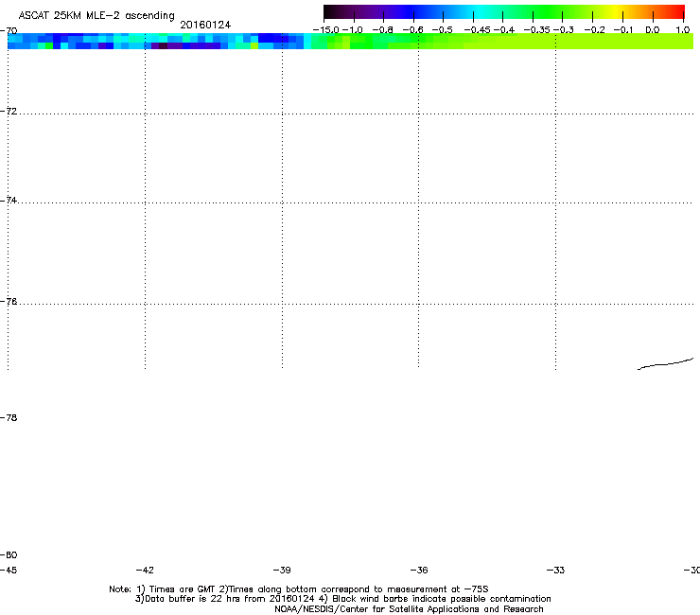Image resolution: width=700 pixels, height=615 pixels.
Task: Click the black end of the color bar
Action: point(329,11)
